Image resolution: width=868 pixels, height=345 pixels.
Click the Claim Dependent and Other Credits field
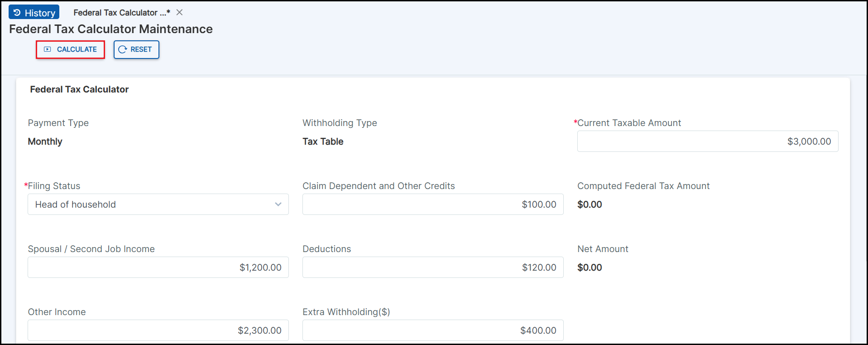point(432,204)
